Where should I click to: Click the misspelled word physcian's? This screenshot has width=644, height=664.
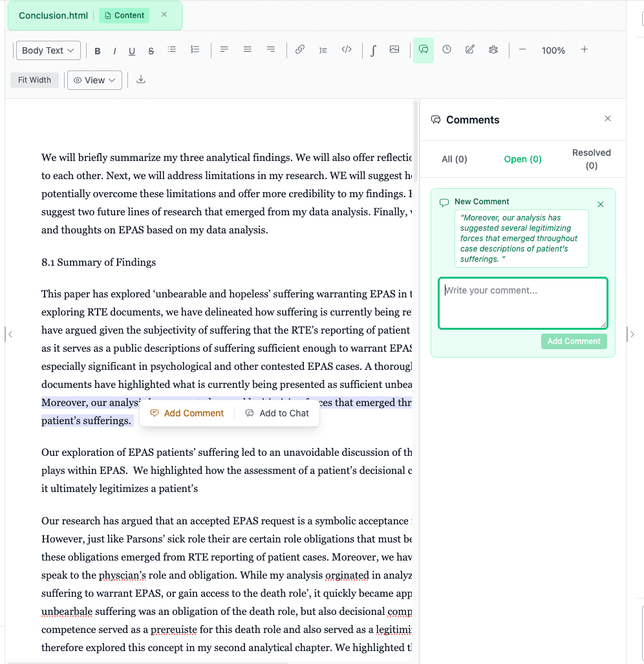(122, 575)
